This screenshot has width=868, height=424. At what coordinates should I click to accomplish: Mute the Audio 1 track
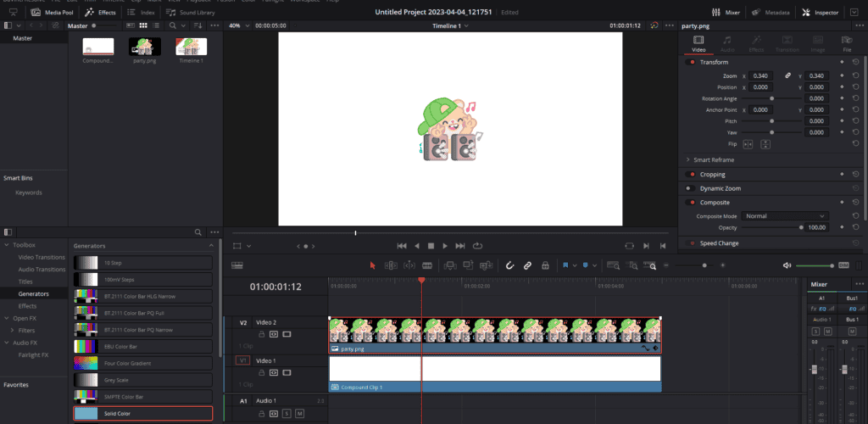(x=299, y=414)
